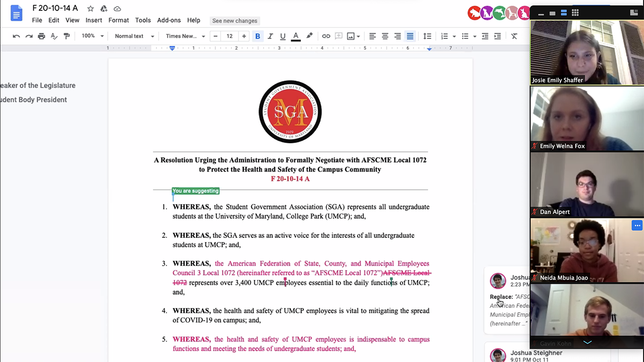Open the Times New font dropdown
This screenshot has width=644, height=362.
pyautogui.click(x=185, y=36)
